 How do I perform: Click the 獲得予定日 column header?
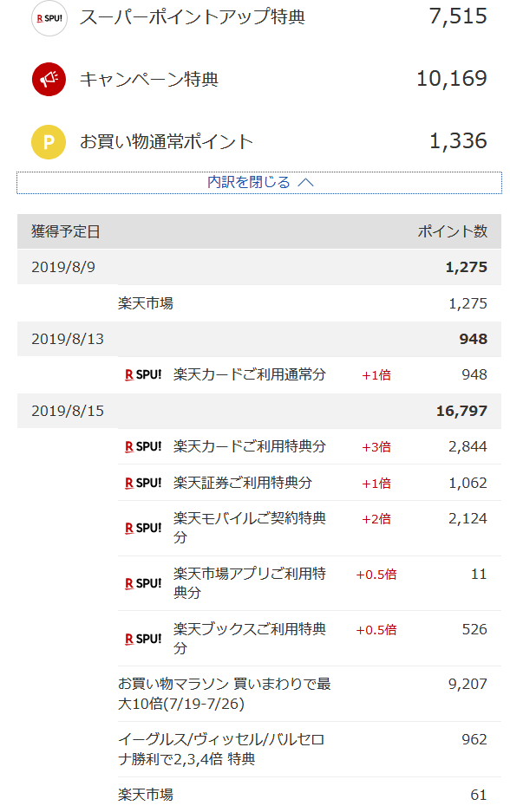pyautogui.click(x=66, y=231)
